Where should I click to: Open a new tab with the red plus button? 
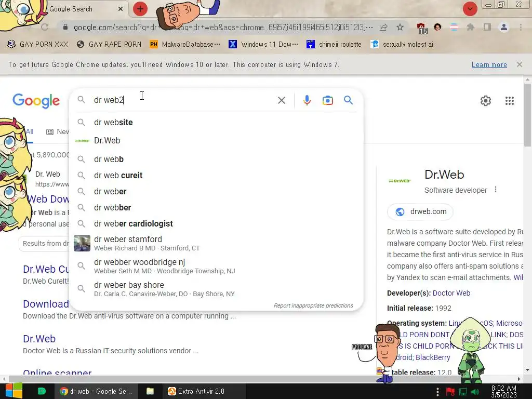point(140,9)
